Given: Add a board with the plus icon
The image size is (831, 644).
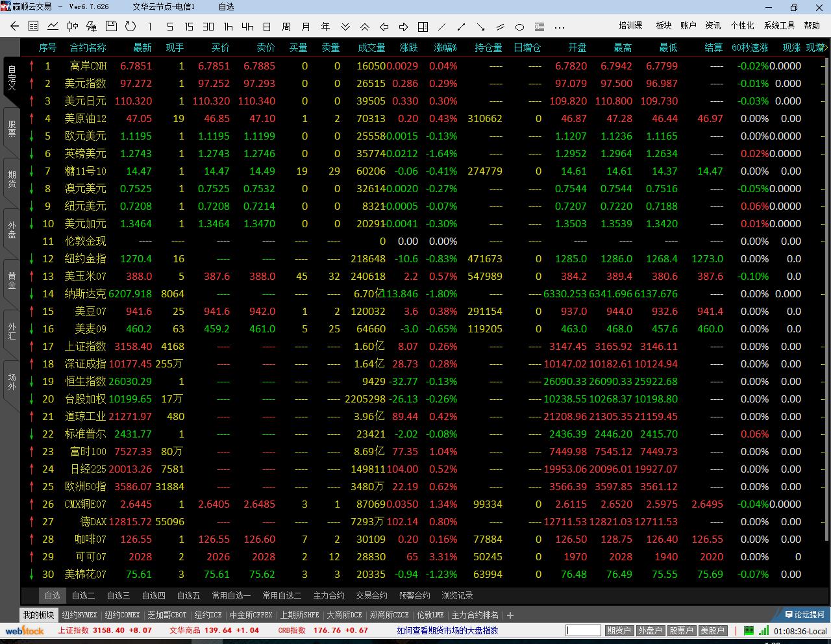Looking at the screenshot, I should click(510, 615).
